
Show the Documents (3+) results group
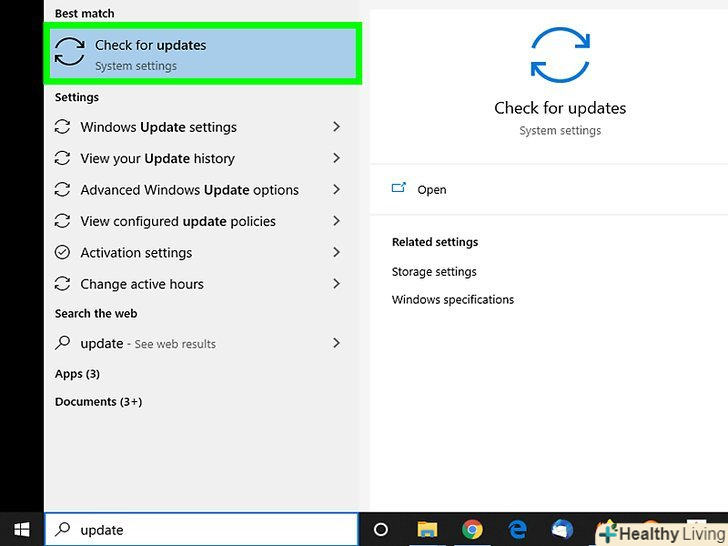tap(98, 402)
